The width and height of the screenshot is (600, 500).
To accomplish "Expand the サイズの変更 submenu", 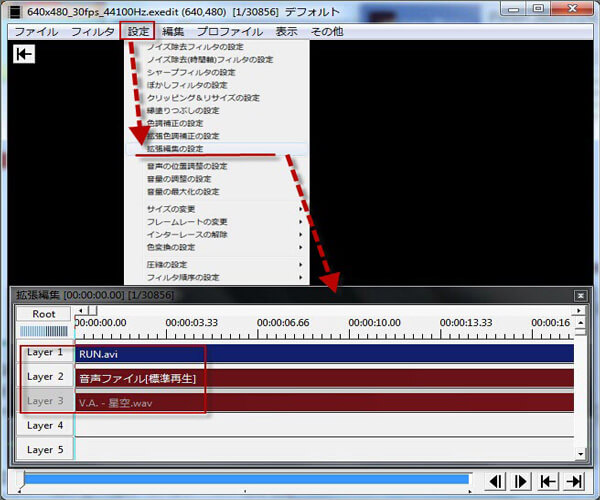I will pos(217,208).
